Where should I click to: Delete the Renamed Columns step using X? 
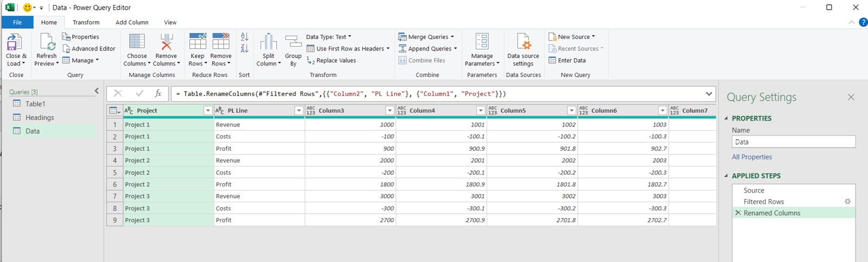tap(738, 213)
